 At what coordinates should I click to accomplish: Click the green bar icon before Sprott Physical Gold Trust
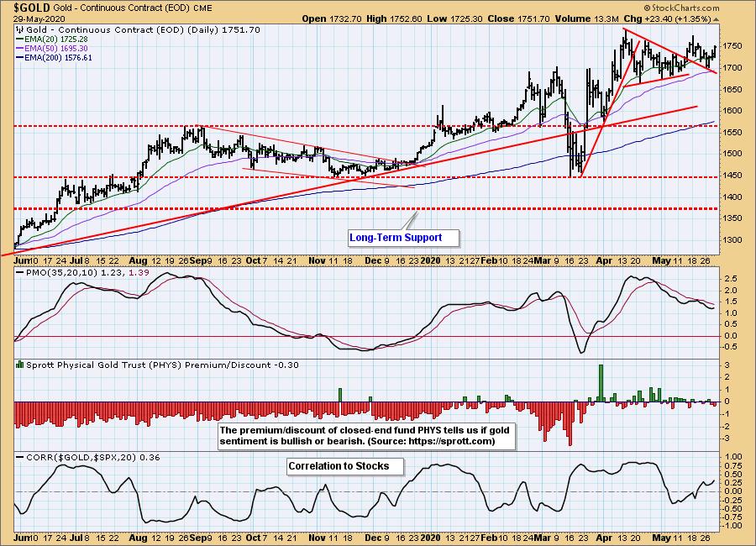(20, 365)
